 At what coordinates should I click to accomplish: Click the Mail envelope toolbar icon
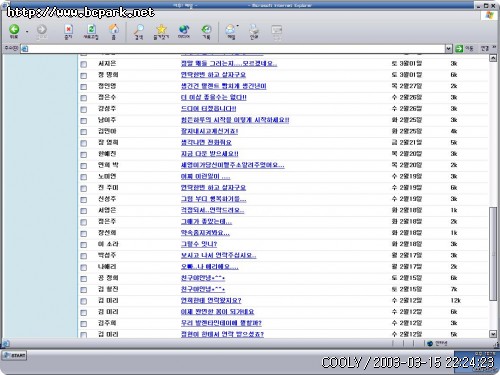(230, 32)
